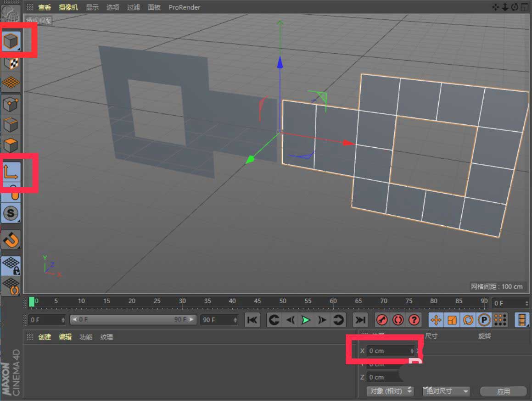Select the Model mode cube icon
Screen dimensions: 532x401
tap(11, 41)
